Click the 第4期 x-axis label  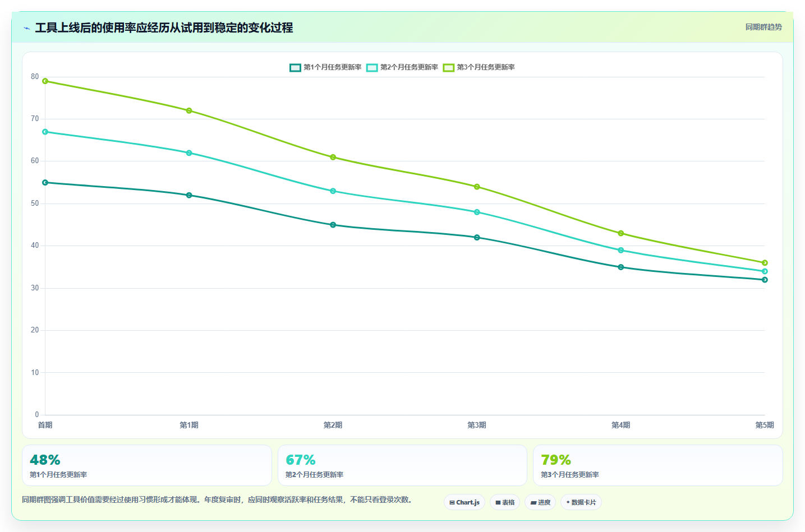[x=621, y=425]
